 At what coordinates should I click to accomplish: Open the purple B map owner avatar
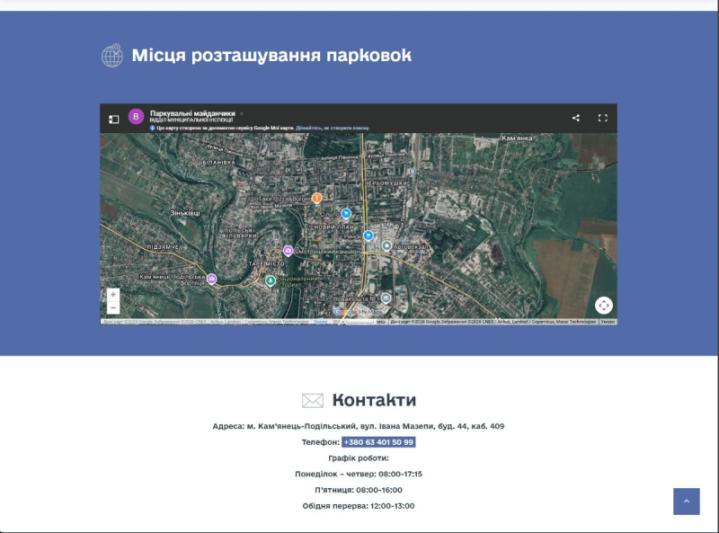pyautogui.click(x=136, y=117)
